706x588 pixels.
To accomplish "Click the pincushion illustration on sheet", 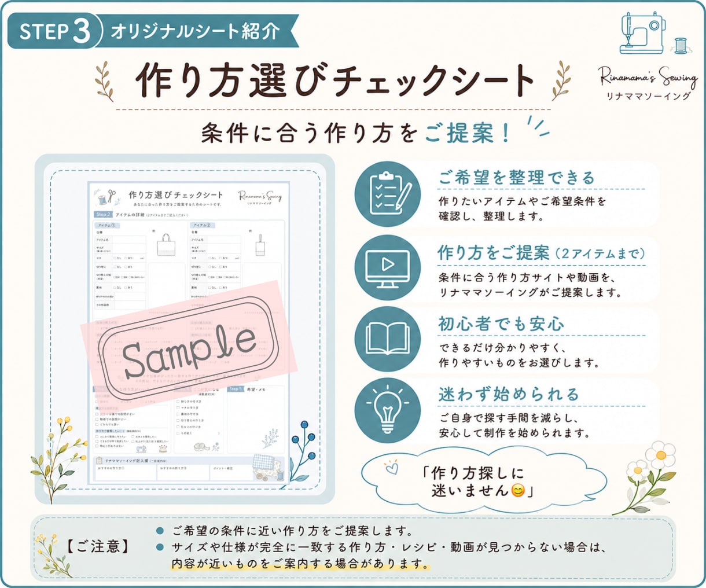I will pos(163,449).
